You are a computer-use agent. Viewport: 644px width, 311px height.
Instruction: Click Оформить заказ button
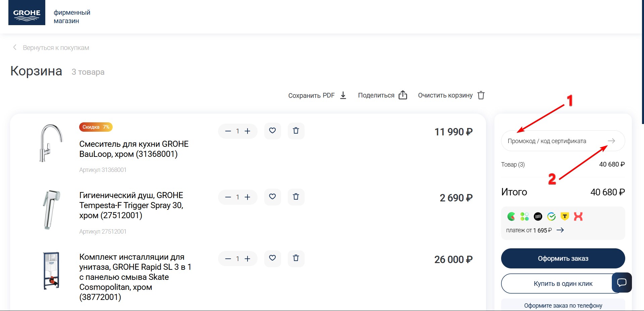click(x=563, y=258)
